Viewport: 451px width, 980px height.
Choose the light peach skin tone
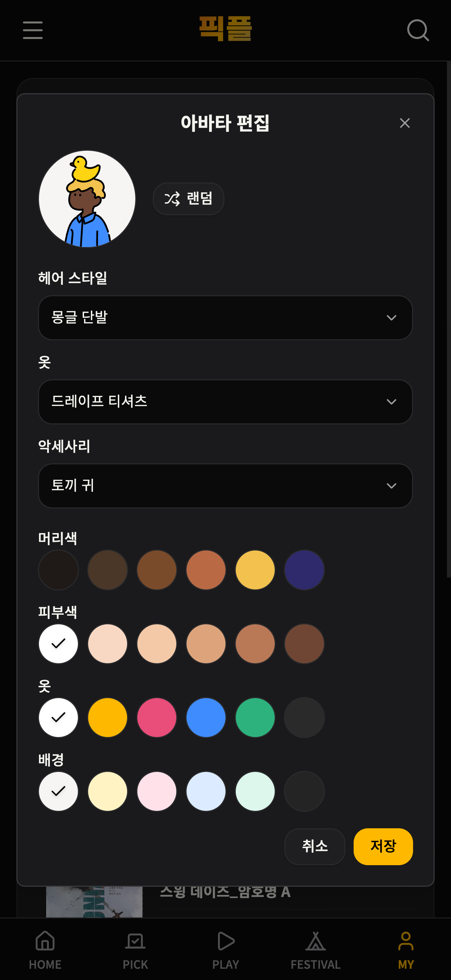tap(157, 644)
